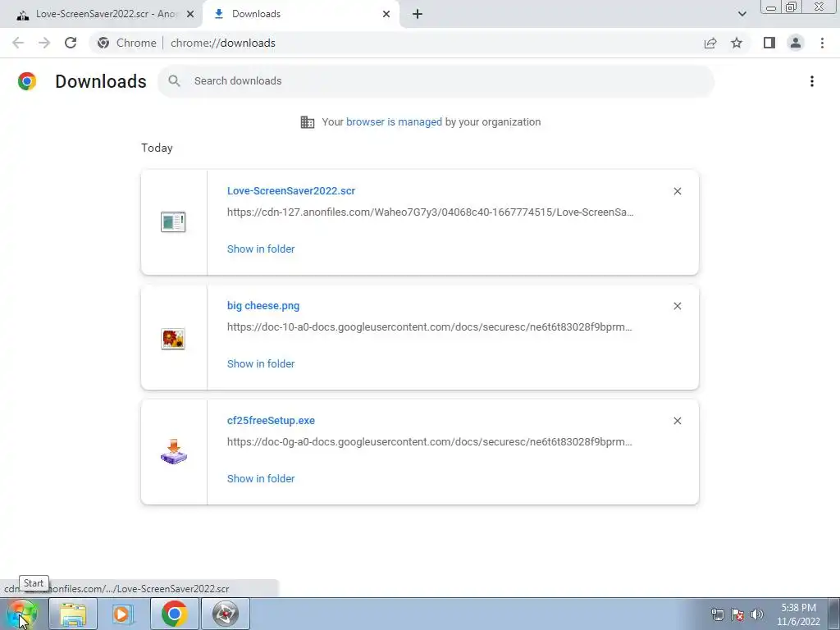Open the cf25freeSetup.exe file link
This screenshot has width=840, height=630.
(x=271, y=421)
